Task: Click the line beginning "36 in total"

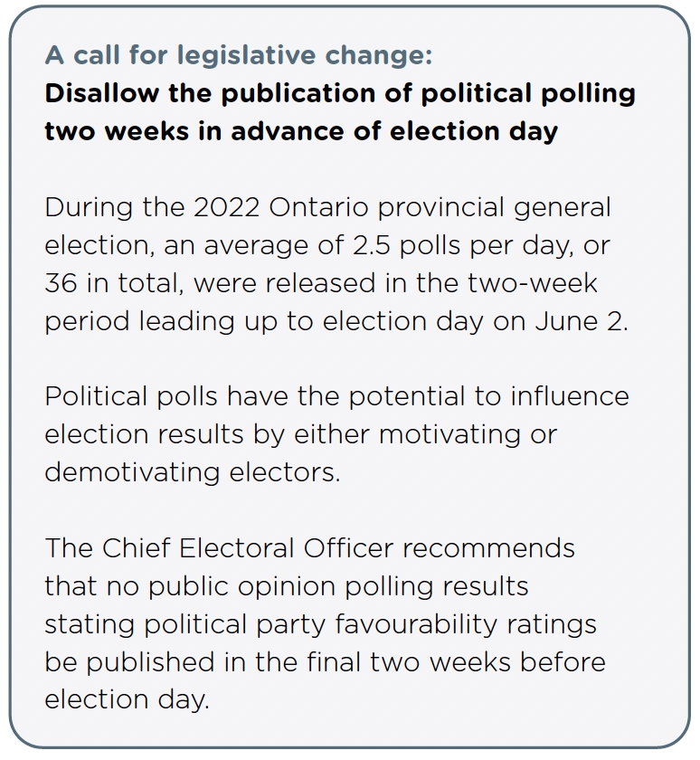Action: (321, 283)
